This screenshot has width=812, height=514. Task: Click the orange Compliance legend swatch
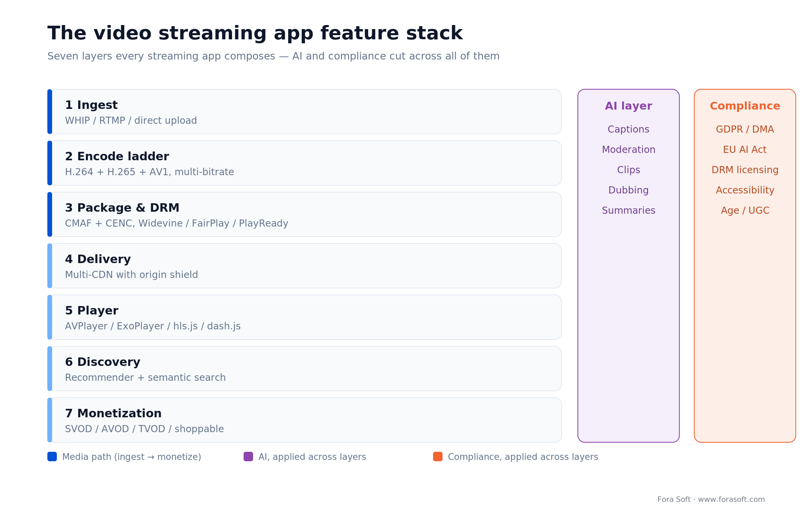[438, 457]
